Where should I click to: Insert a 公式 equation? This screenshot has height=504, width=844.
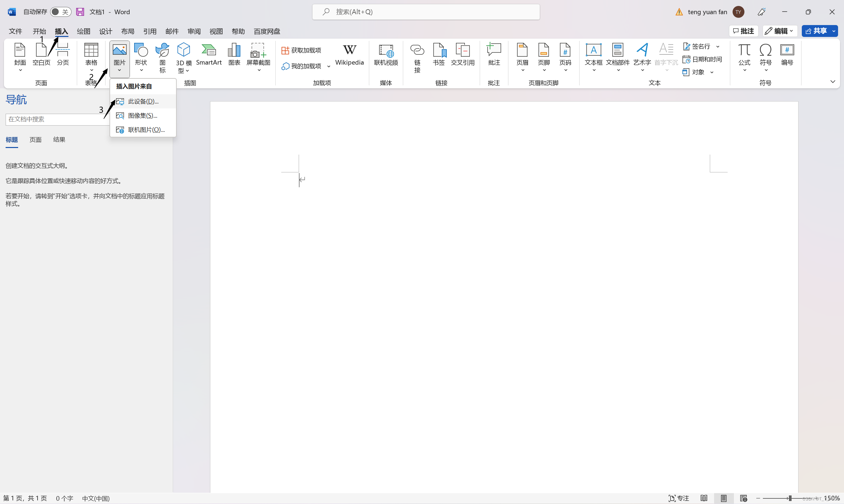coord(744,57)
